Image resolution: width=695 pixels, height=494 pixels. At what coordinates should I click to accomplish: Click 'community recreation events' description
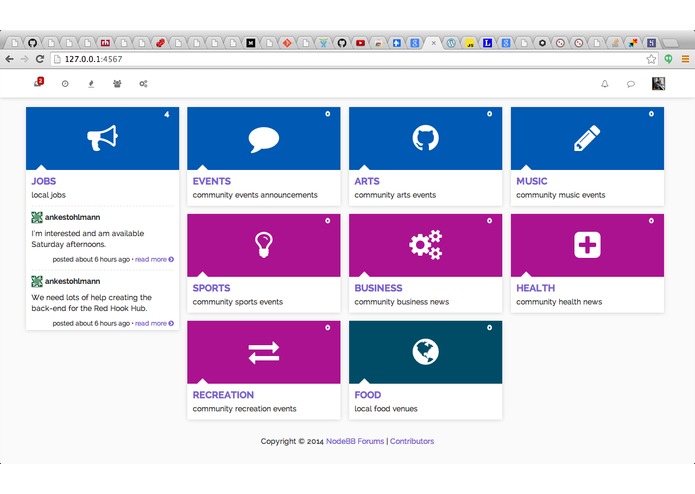point(244,408)
